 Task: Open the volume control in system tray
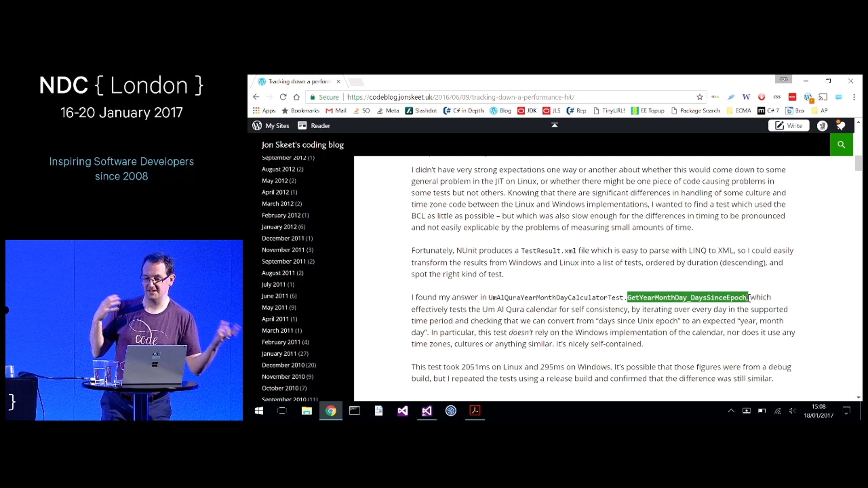[792, 411]
